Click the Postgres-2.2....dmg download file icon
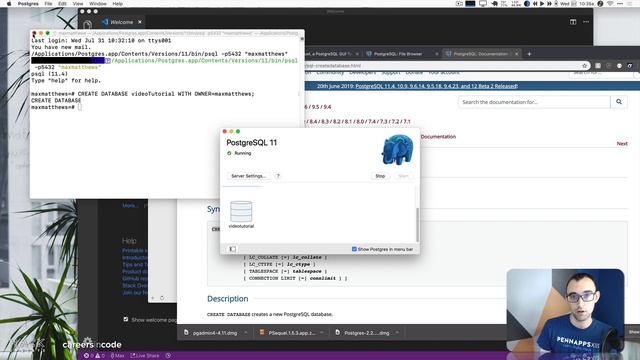The width and height of the screenshot is (640, 360). click(338, 332)
